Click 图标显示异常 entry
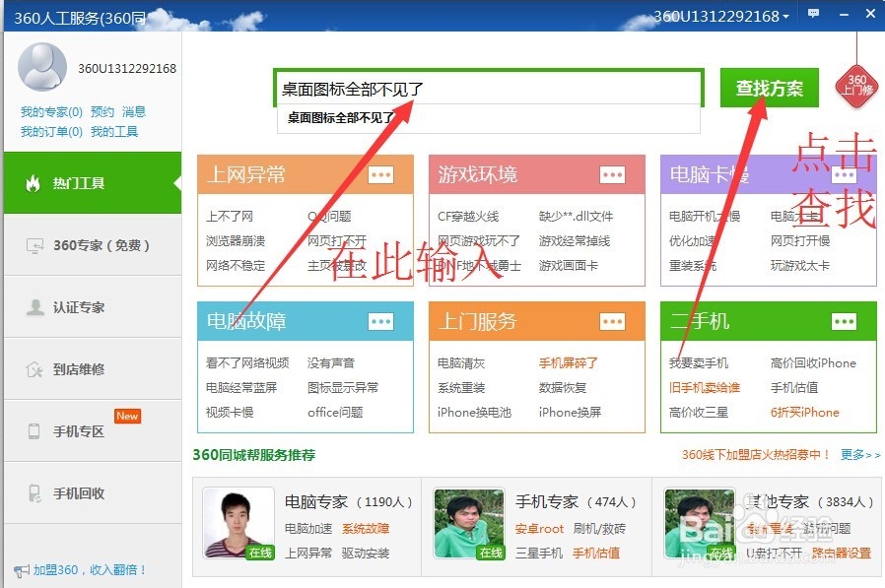 (343, 388)
